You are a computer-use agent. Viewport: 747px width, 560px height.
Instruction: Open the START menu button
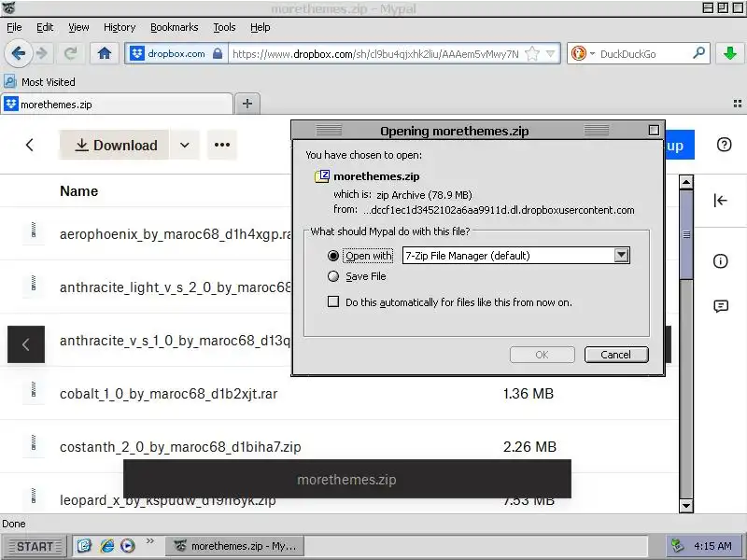pos(35,546)
